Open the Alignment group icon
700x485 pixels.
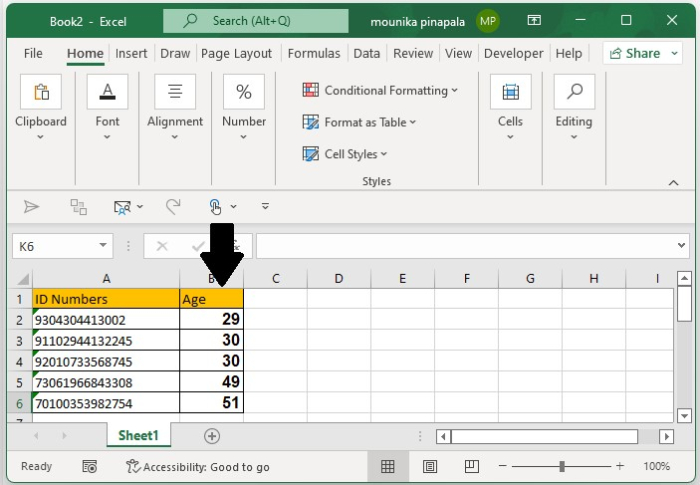pyautogui.click(x=175, y=92)
